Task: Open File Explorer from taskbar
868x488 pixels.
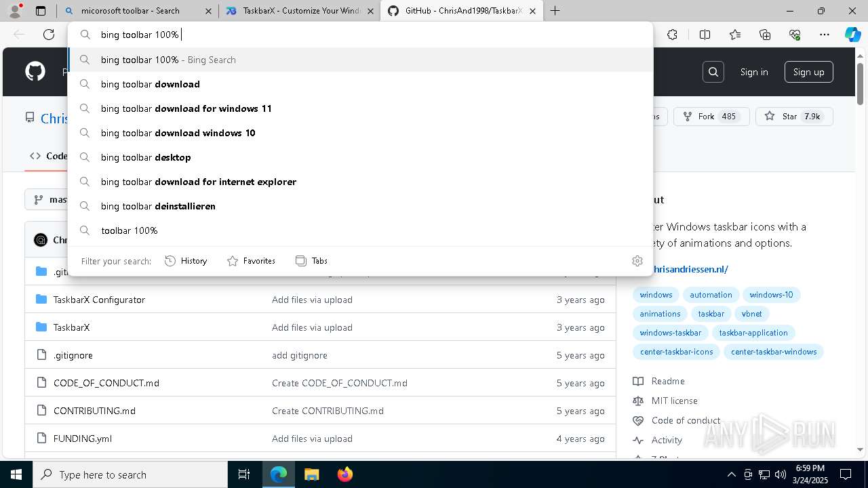Action: (311, 474)
